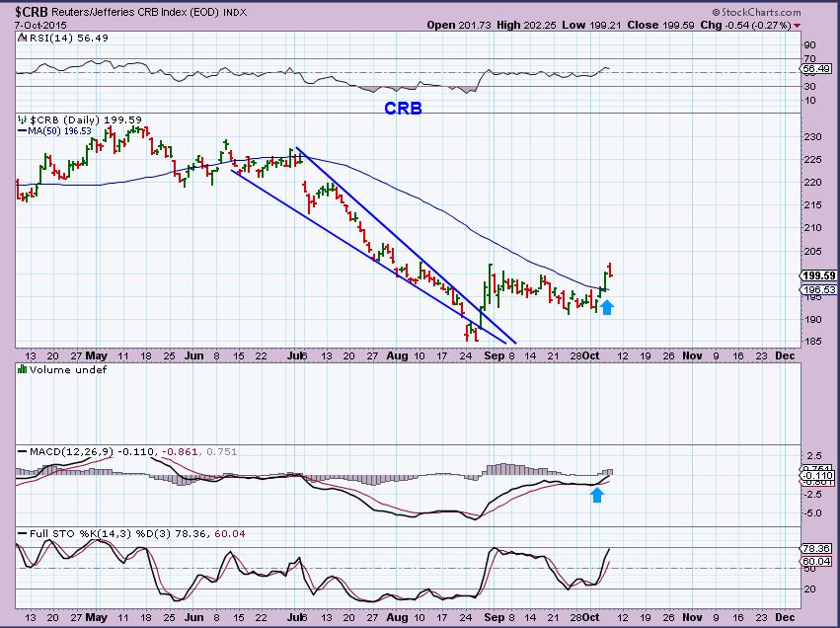This screenshot has width=840, height=628.
Task: Click the 78.36 stochastic axis tag
Action: pyautogui.click(x=817, y=548)
